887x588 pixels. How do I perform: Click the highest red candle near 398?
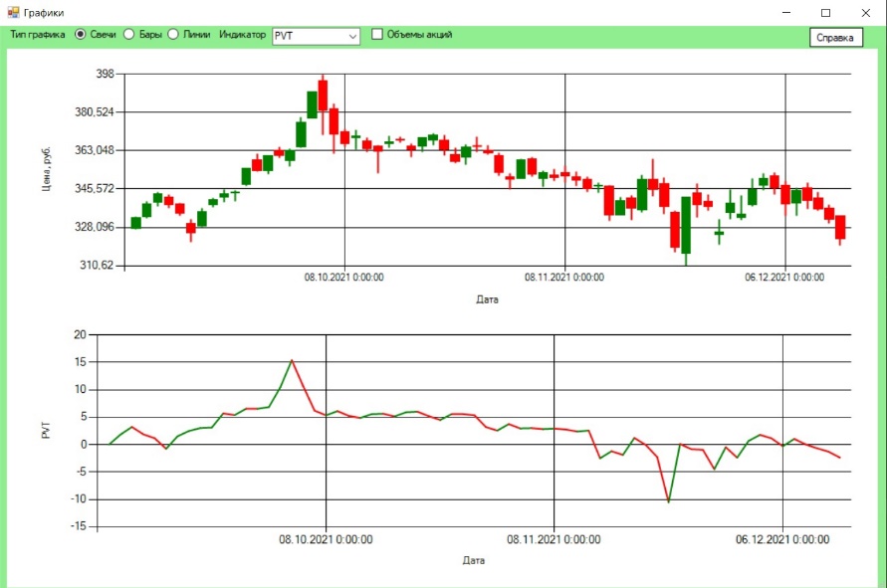323,97
